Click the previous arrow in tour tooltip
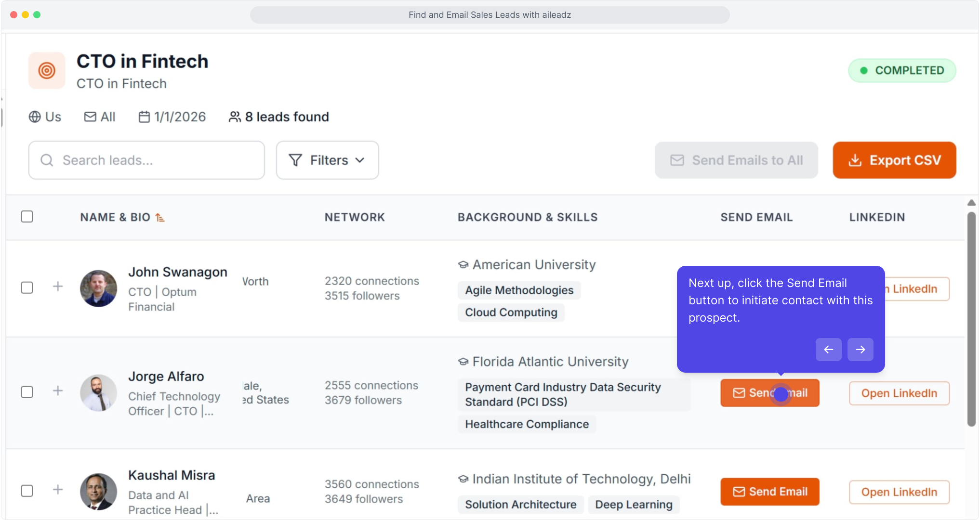The width and height of the screenshot is (980, 520). pyautogui.click(x=828, y=350)
